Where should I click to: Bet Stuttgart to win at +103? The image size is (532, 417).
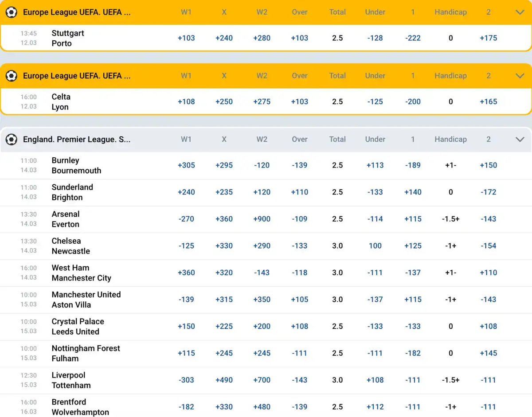coord(186,38)
